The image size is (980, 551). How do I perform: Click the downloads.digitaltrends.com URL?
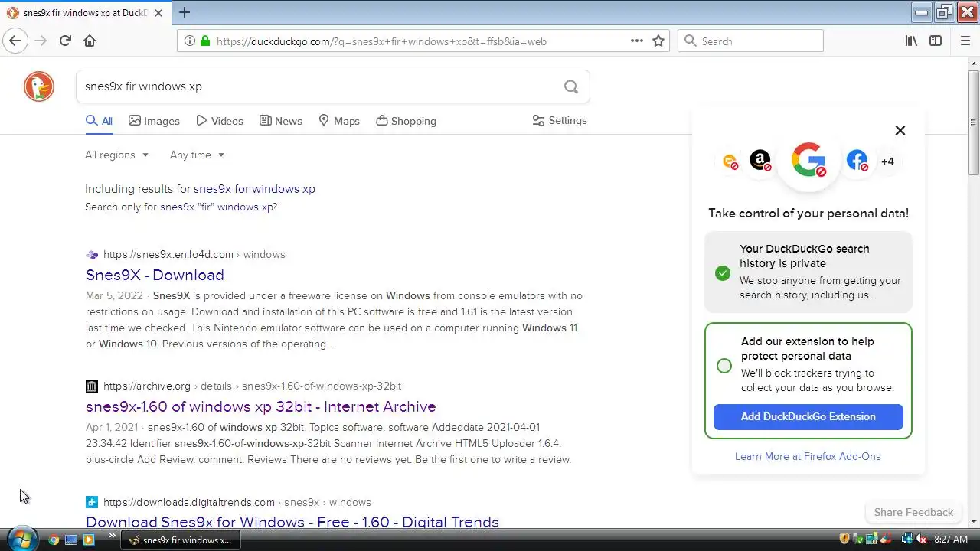189,502
